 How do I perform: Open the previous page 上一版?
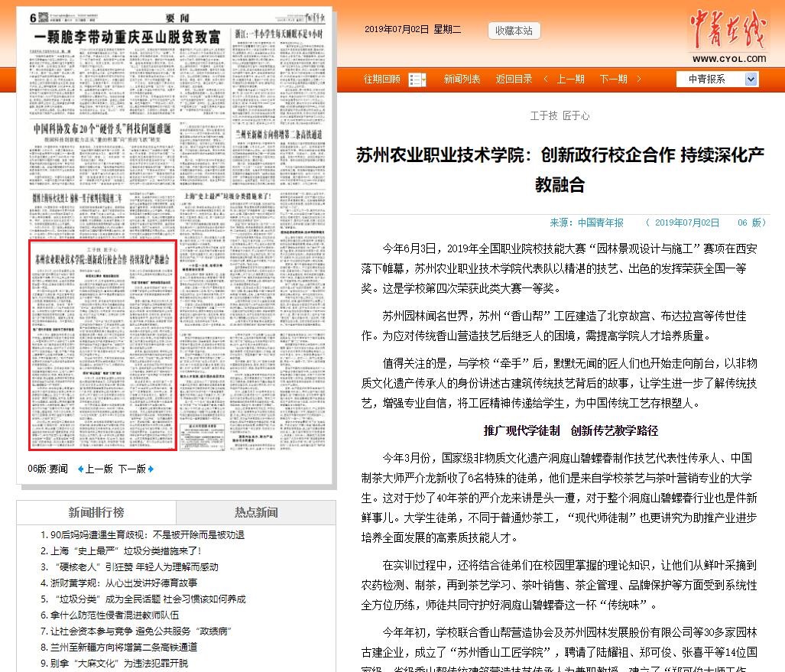click(x=99, y=469)
